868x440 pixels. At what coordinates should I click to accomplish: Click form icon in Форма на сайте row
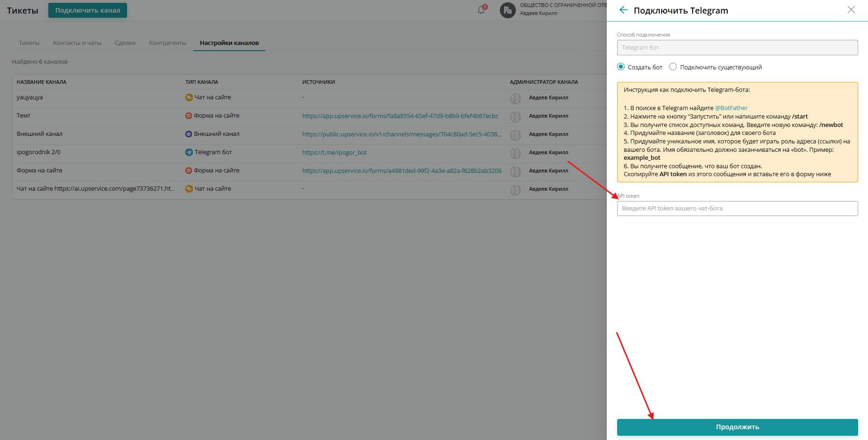[x=189, y=171]
